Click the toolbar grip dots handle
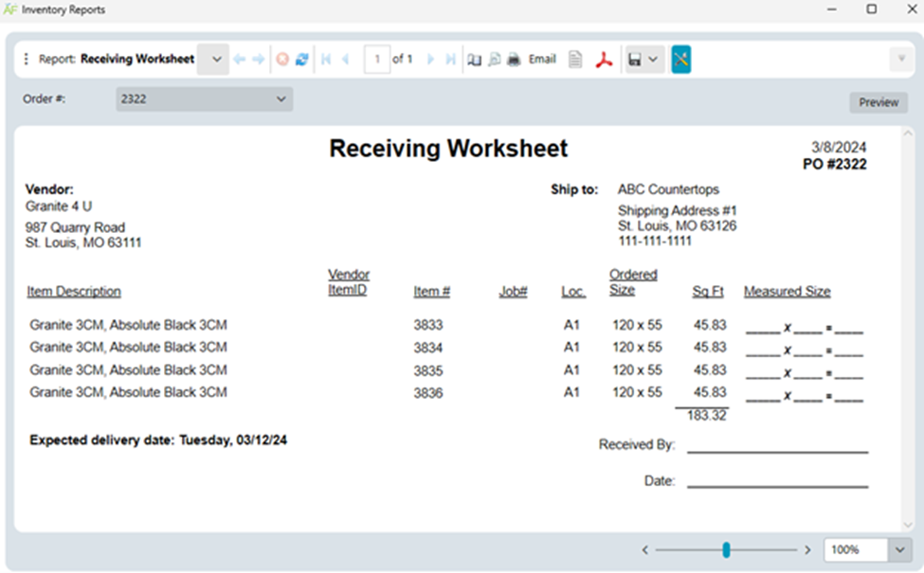The image size is (924, 573). [26, 59]
